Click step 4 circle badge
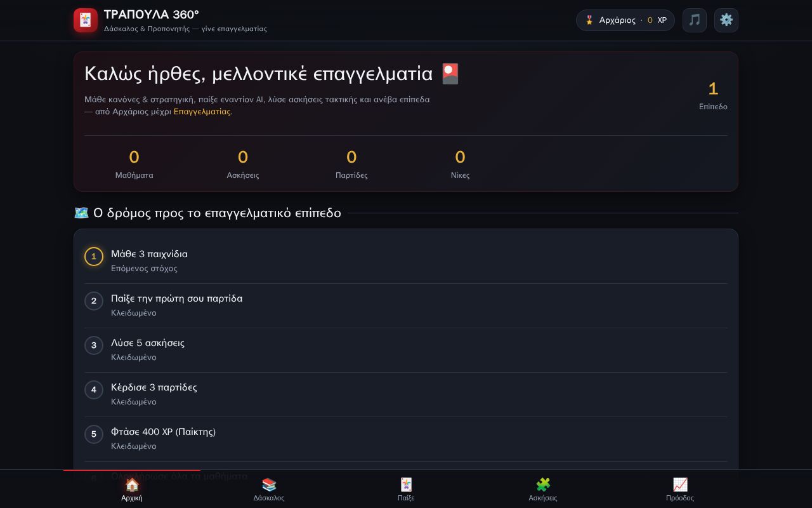The height and width of the screenshot is (508, 812). 94,390
